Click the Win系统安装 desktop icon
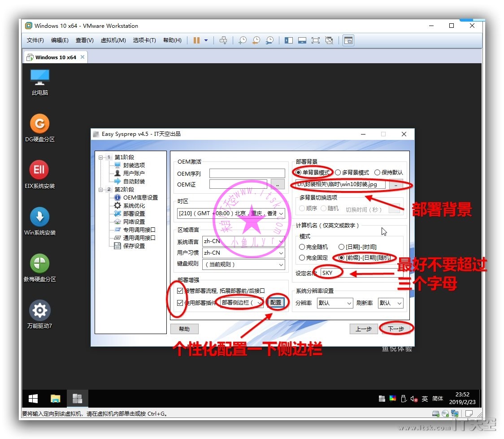The image size is (504, 439). [39, 221]
